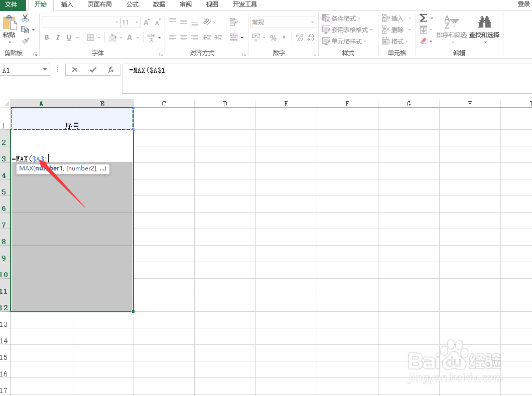Click the Fill Color bucket icon
This screenshot has width=532, height=396.
(112, 38)
